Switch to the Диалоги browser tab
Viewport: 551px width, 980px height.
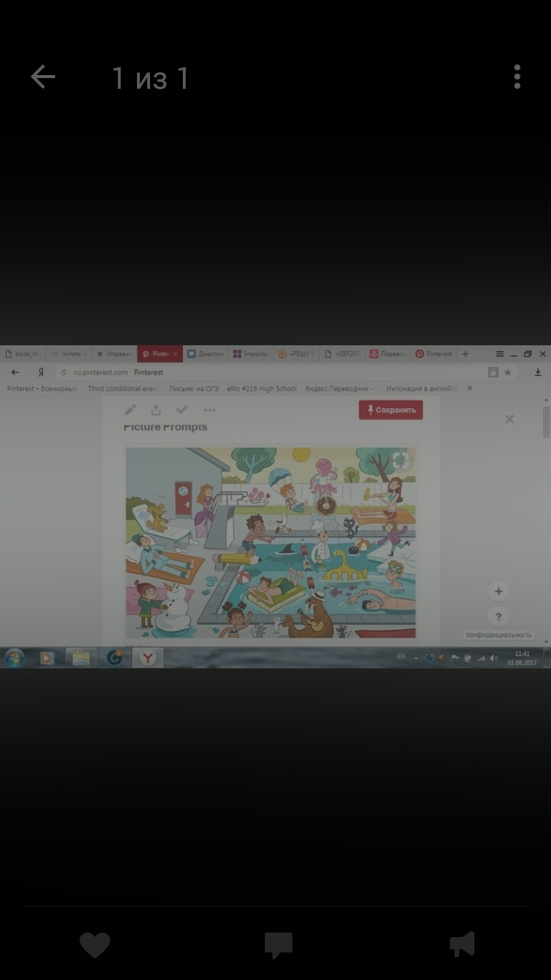[206, 354]
